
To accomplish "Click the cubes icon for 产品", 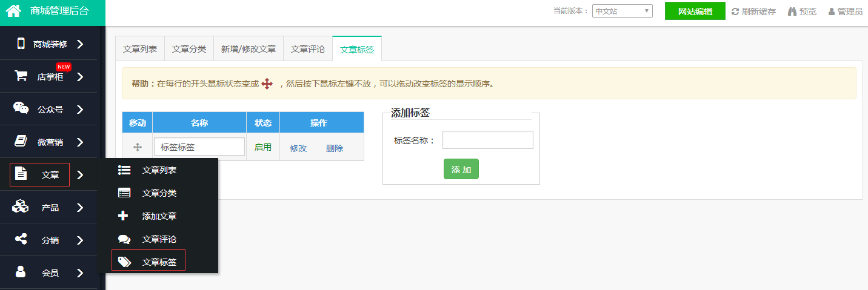I will coord(21,207).
